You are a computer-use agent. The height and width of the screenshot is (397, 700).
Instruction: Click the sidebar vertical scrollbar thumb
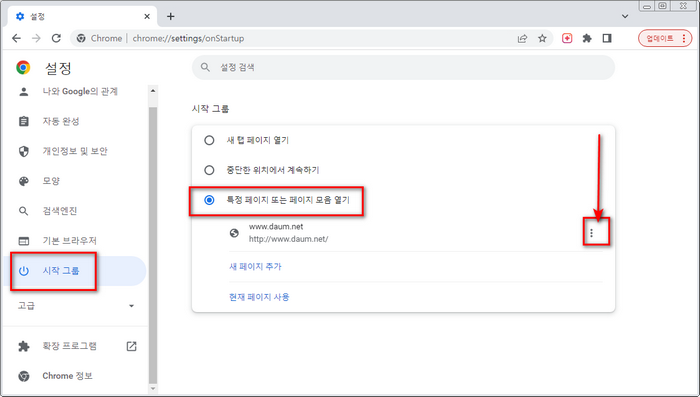click(153, 245)
